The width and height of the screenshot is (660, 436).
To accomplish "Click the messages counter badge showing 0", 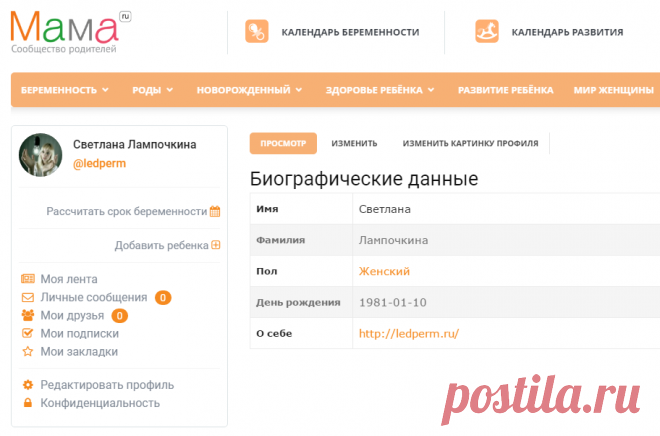I will point(163,298).
